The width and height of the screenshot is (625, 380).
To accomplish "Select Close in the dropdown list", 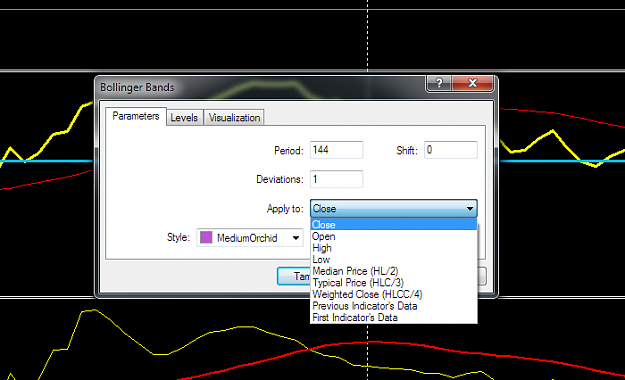I will coord(393,224).
